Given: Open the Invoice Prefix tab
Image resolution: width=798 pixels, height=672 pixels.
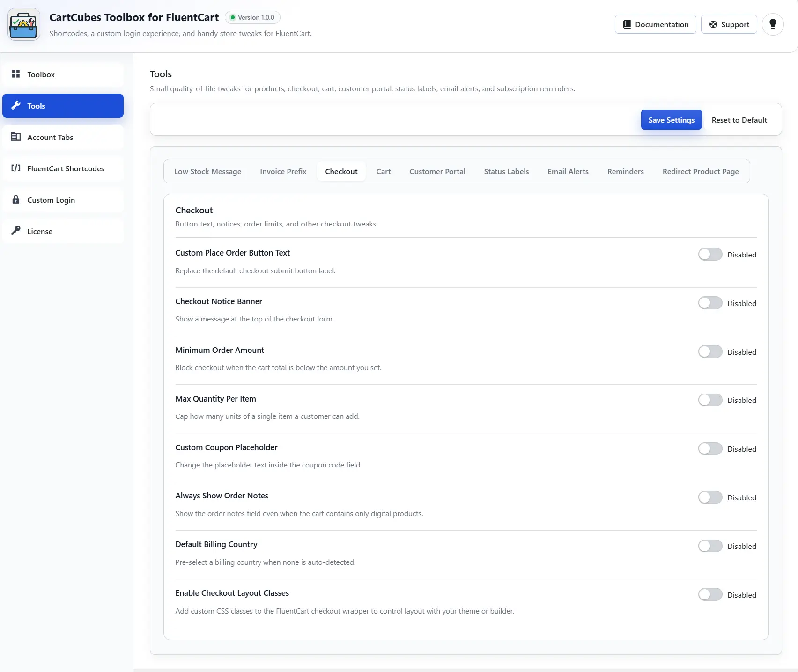Looking at the screenshot, I should tap(283, 171).
